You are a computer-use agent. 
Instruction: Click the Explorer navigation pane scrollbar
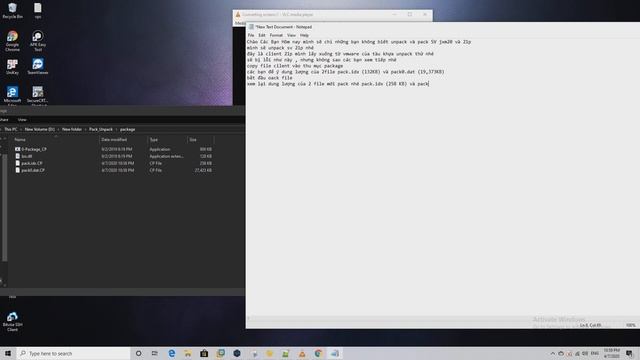4,207
